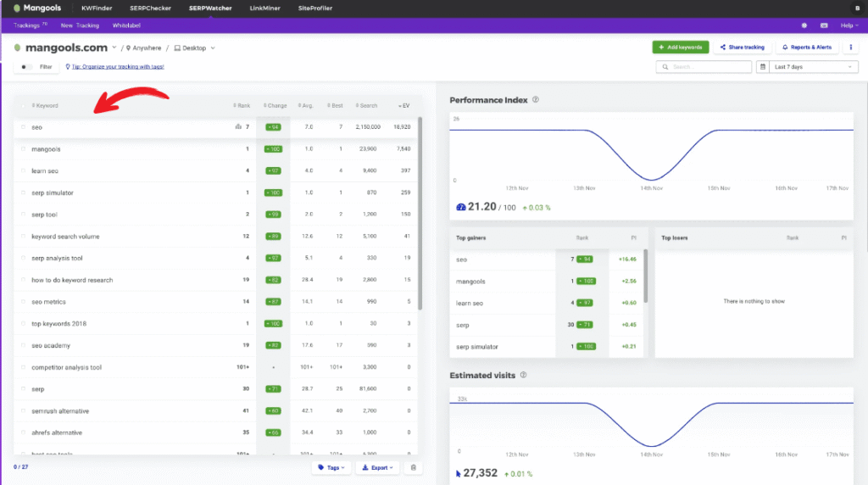Open the three-dot more options menu

850,47
